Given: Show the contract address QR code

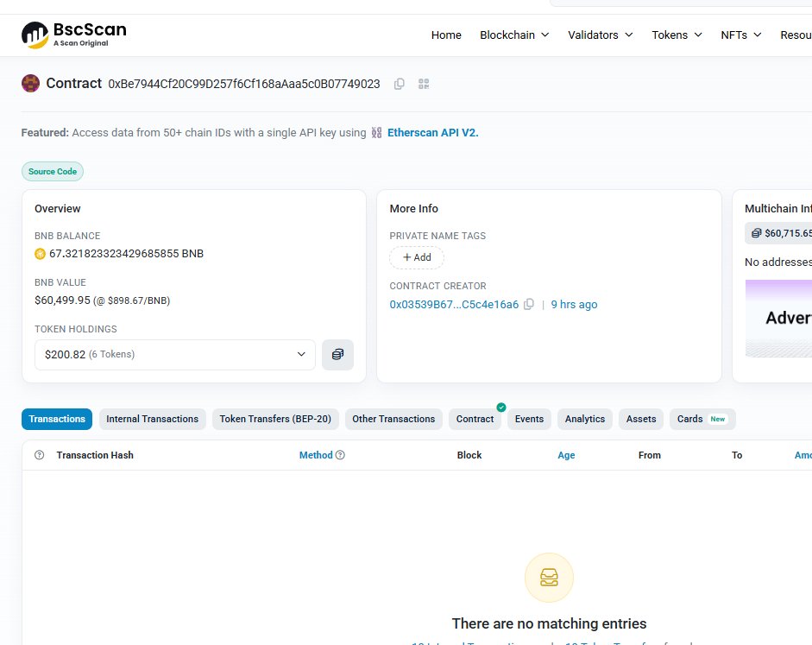Looking at the screenshot, I should click(424, 84).
